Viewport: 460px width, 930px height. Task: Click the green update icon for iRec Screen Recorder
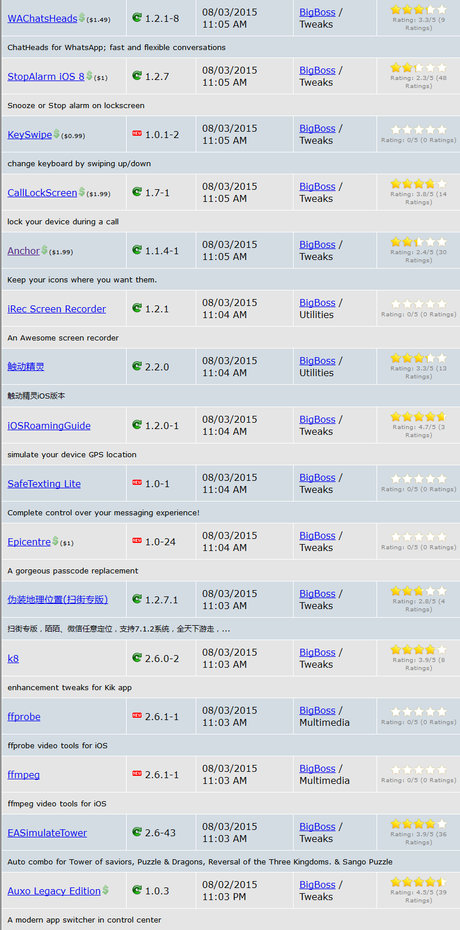(137, 308)
